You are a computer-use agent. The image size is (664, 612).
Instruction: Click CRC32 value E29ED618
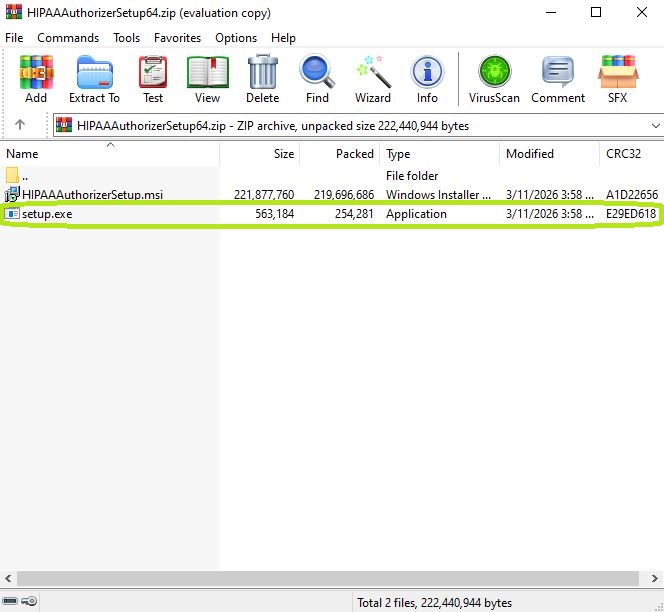tap(631, 214)
